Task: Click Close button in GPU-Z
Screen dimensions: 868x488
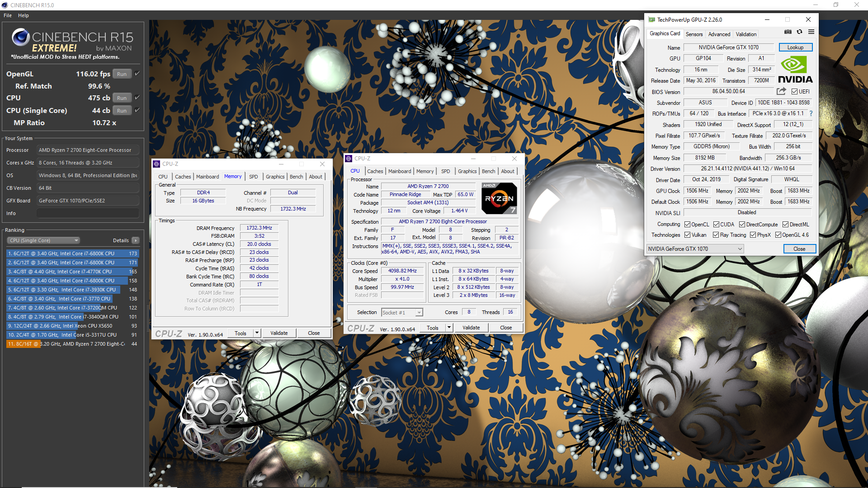Action: tap(799, 249)
